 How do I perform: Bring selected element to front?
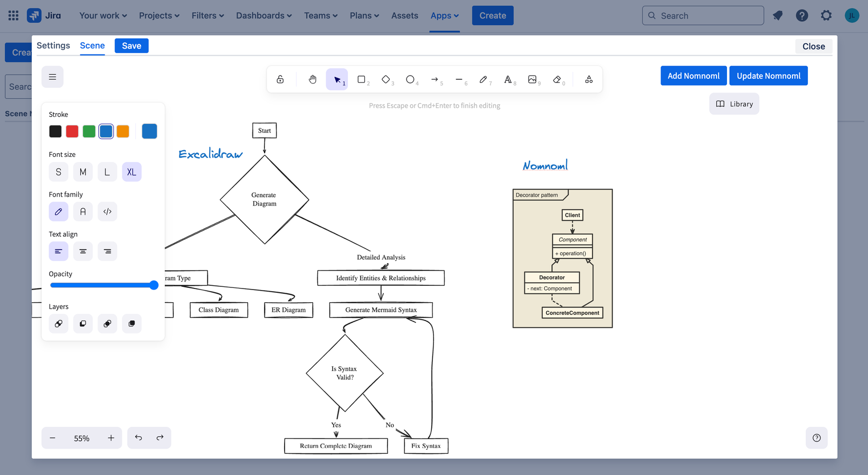(x=131, y=323)
